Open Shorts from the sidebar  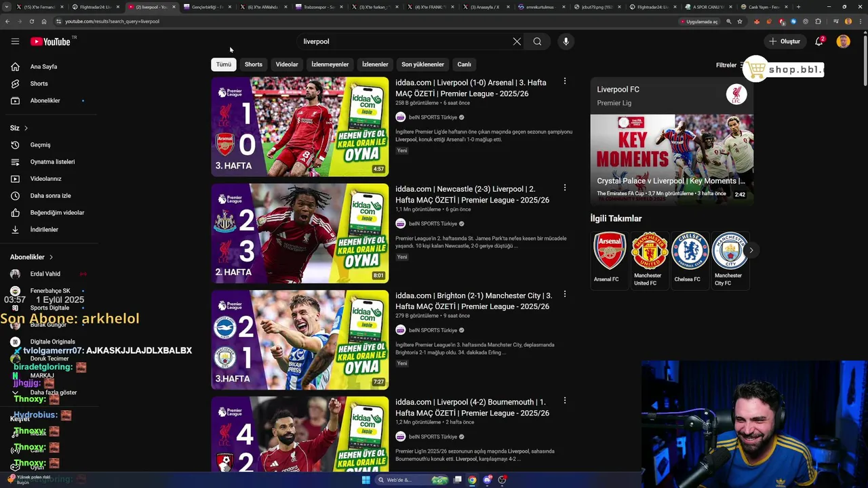tap(39, 83)
